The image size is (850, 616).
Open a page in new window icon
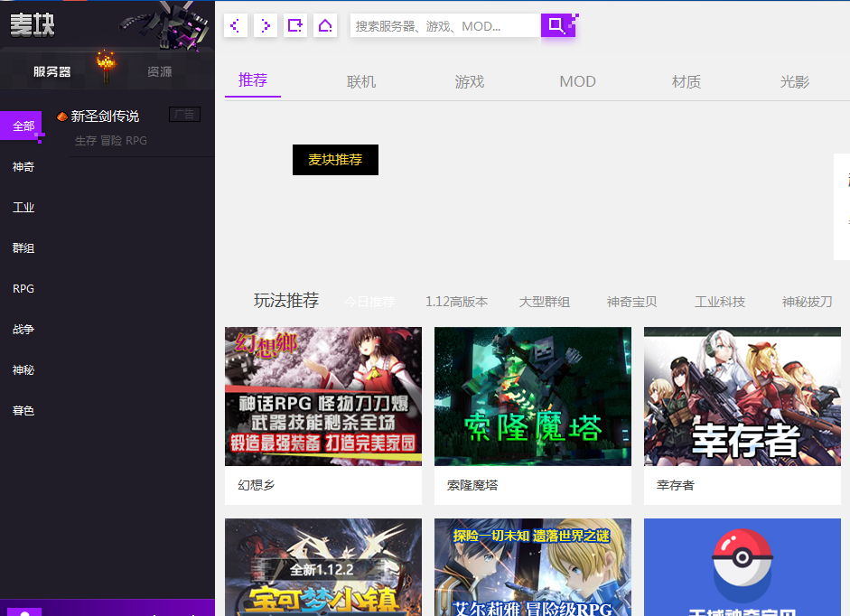click(294, 25)
